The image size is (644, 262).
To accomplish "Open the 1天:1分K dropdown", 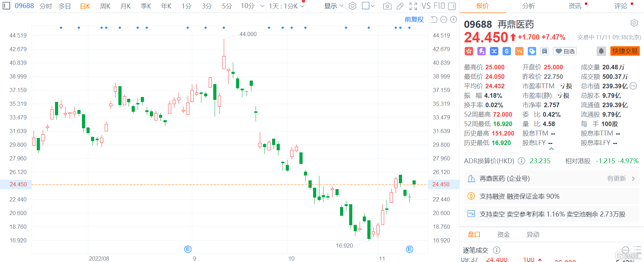I will tap(287, 6).
